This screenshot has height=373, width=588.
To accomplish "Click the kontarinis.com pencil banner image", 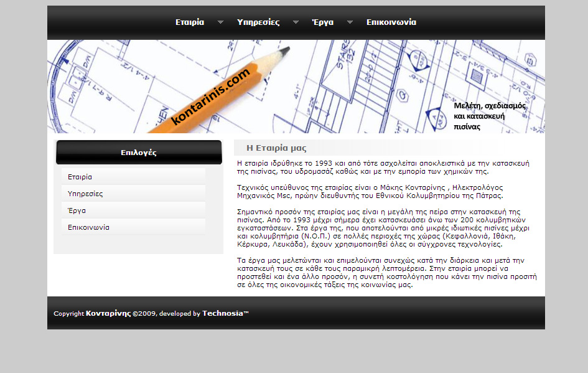I will (x=296, y=87).
